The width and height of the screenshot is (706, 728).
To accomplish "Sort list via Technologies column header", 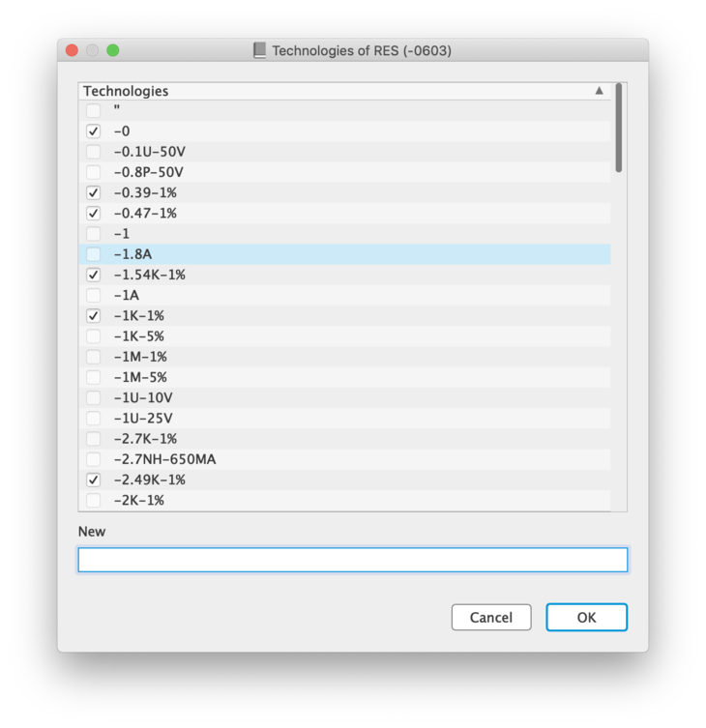I will 344,91.
